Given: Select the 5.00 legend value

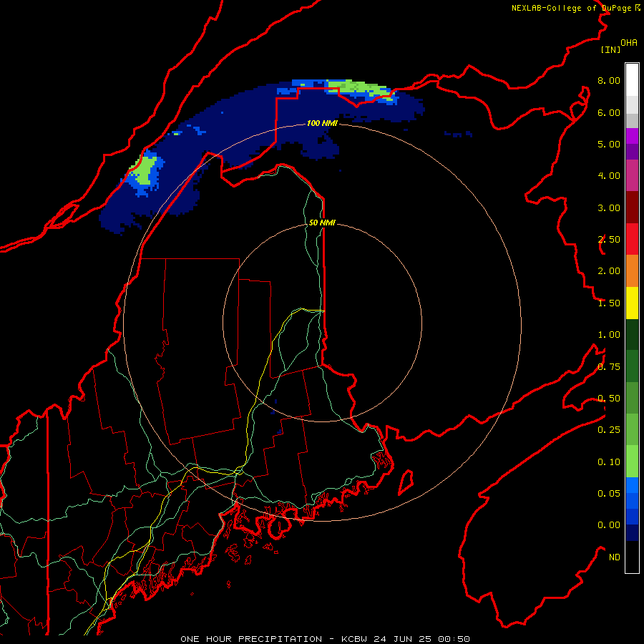Looking at the screenshot, I should (x=609, y=144).
